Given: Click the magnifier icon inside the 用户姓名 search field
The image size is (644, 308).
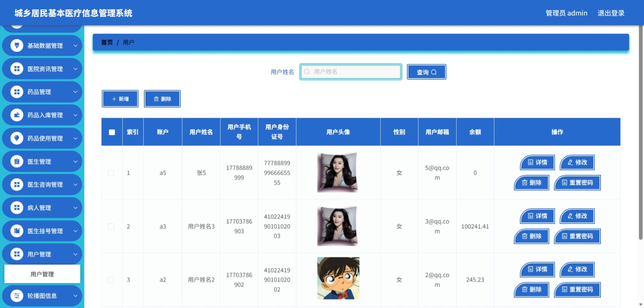Looking at the screenshot, I should click(307, 72).
